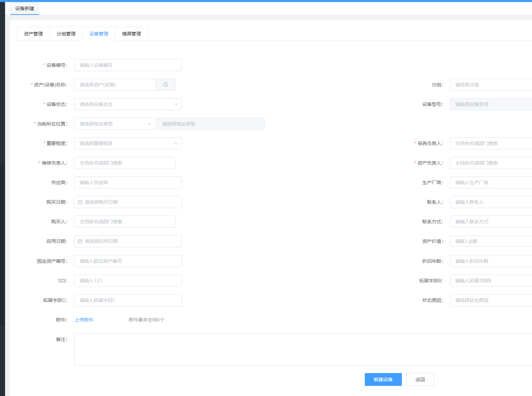Click the search icon beside asset name field
Screen dimensions: 532x396
166,85
